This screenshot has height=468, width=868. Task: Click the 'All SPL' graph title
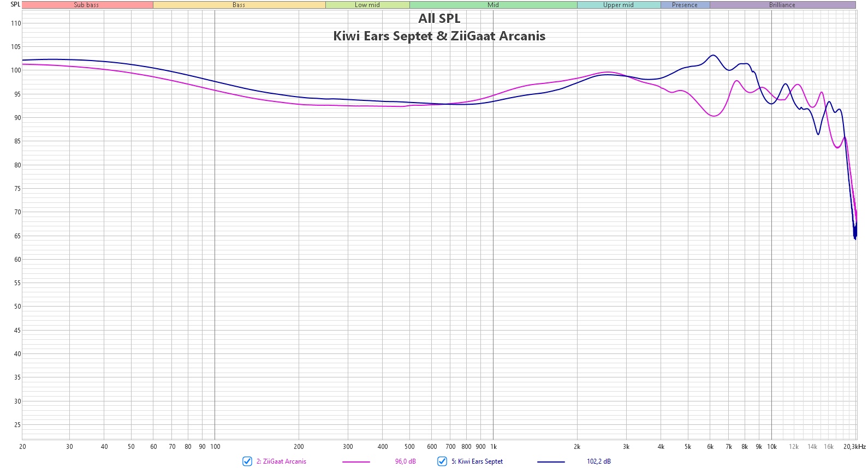coord(439,19)
